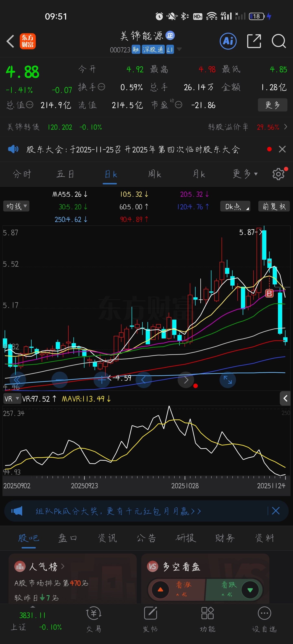Open the Dk点 dropdown
Viewport: 293px width, 644px height.
click(x=235, y=206)
